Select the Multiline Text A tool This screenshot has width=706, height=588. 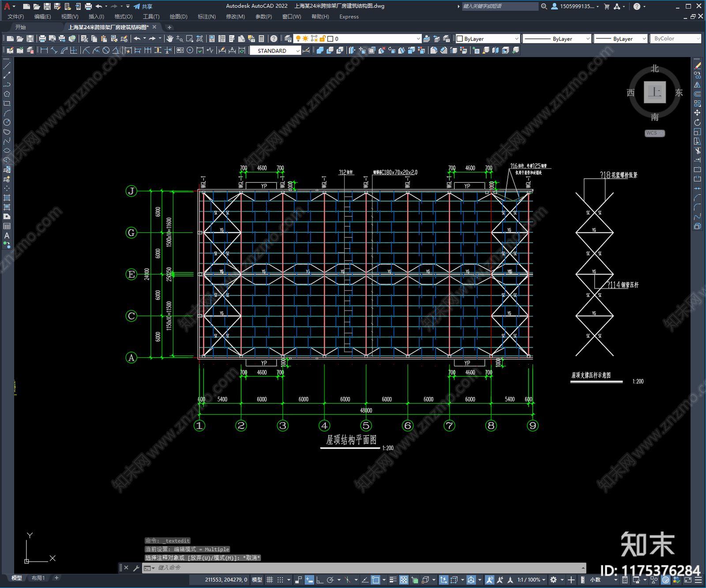click(x=7, y=236)
